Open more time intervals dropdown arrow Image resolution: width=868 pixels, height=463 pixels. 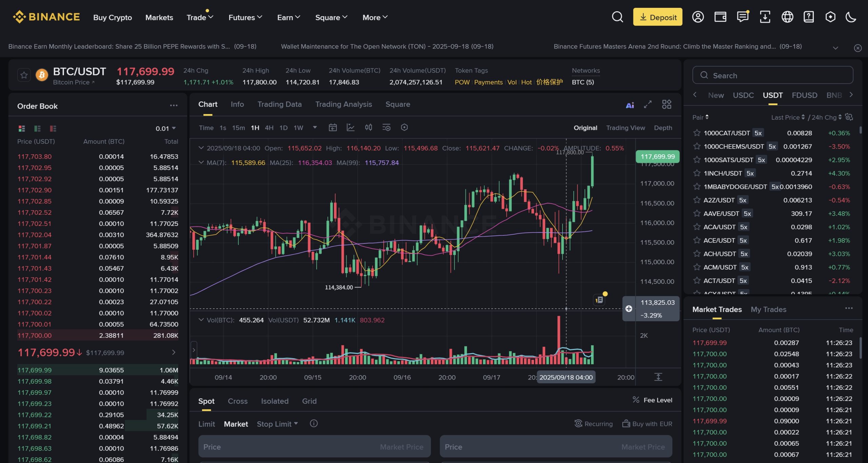(x=315, y=128)
